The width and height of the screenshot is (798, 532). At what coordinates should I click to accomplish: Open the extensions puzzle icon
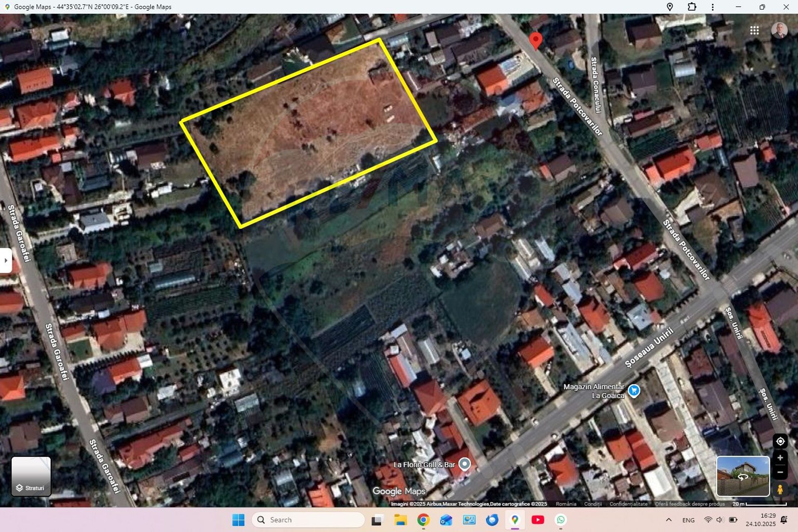692,7
